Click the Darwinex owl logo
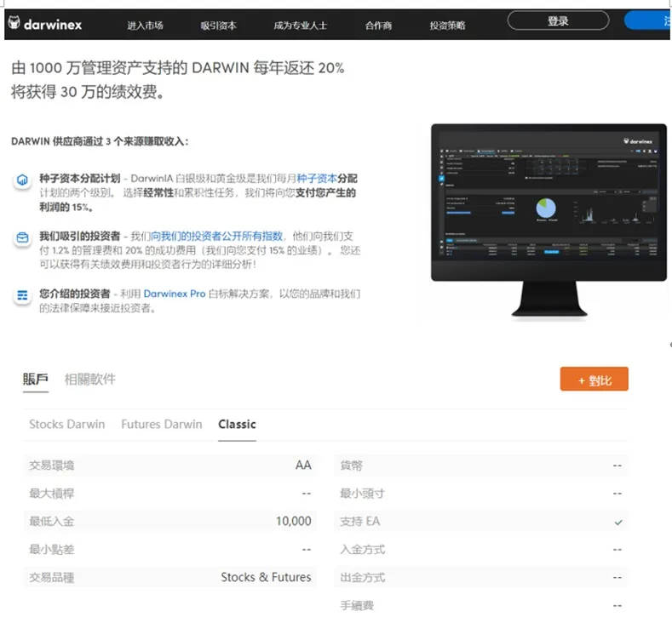Viewport: 672px width, 617px height. 14,23
